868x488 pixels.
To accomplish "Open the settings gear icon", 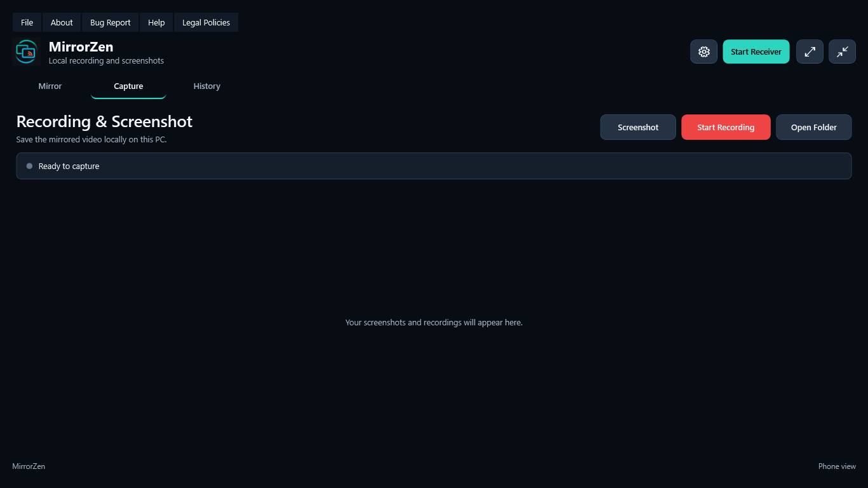I will tap(703, 51).
